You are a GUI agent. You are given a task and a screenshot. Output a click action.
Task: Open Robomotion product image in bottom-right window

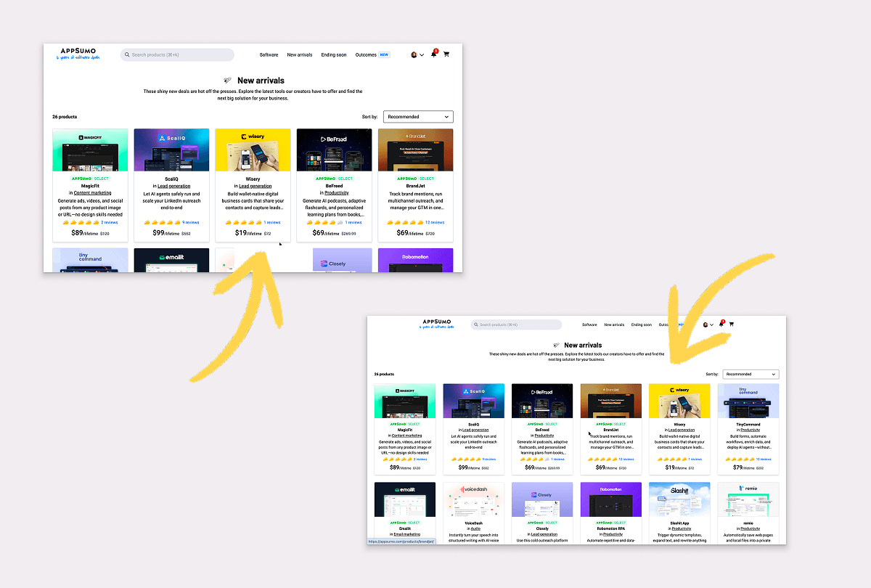coord(610,499)
